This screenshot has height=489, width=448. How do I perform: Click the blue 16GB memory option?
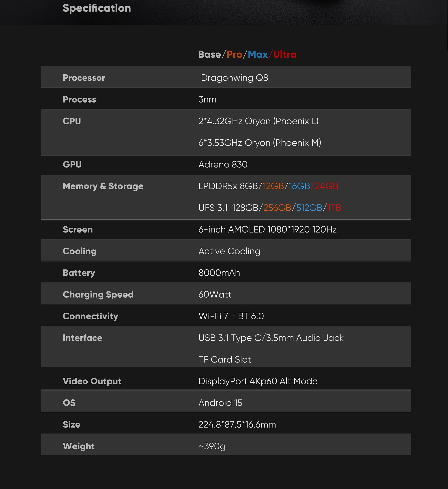(x=299, y=186)
